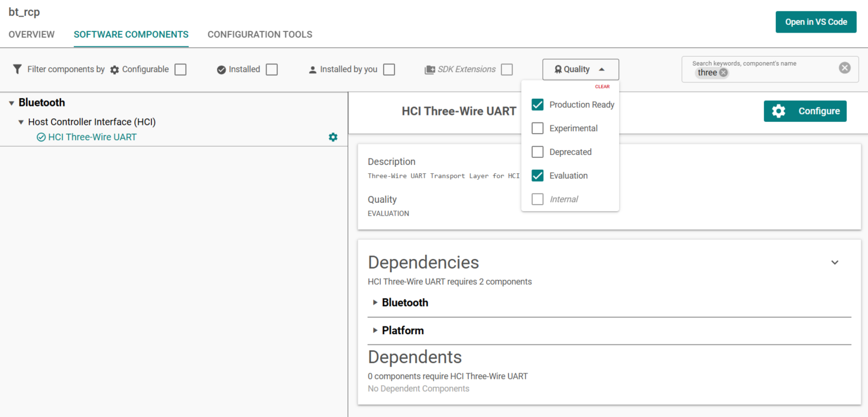Image resolution: width=868 pixels, height=417 pixels.
Task: Expand the Bluetooth dependency group
Action: click(x=375, y=303)
